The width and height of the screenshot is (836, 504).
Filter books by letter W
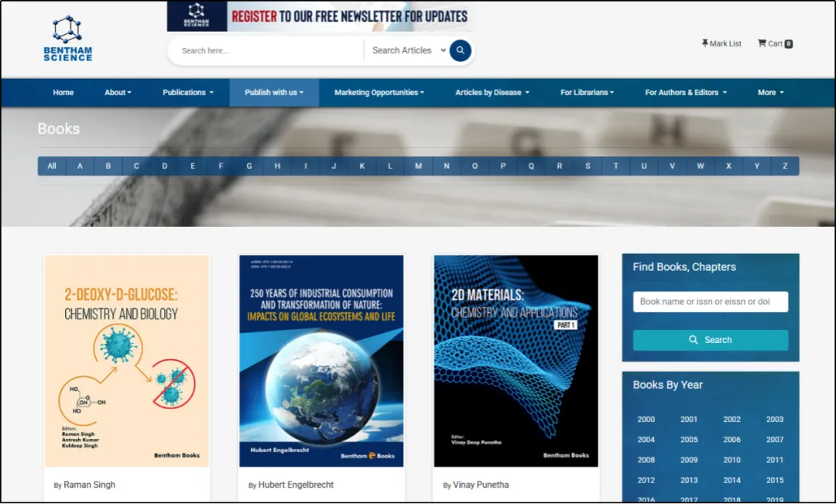pyautogui.click(x=701, y=166)
